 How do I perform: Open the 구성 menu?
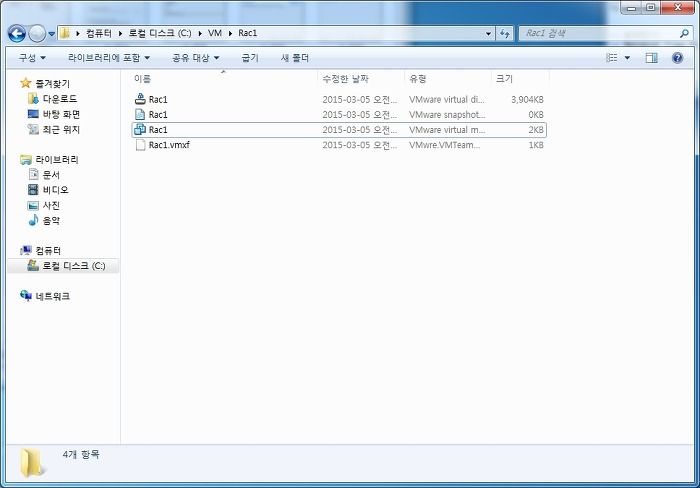[32, 58]
